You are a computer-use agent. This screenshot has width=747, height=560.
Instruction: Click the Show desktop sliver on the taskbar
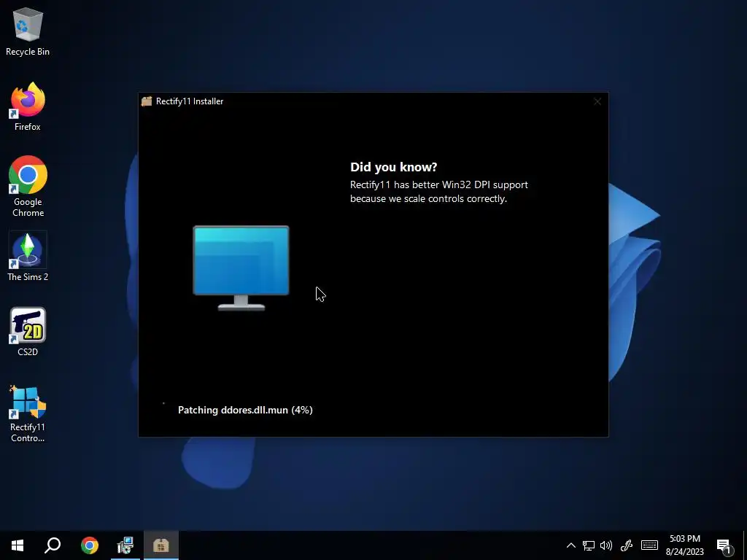pos(745,545)
